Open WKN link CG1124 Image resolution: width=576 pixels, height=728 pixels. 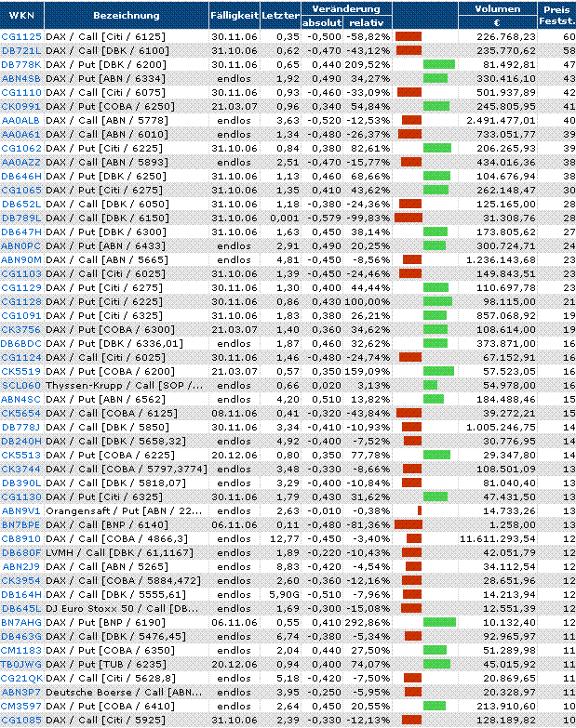[21, 358]
